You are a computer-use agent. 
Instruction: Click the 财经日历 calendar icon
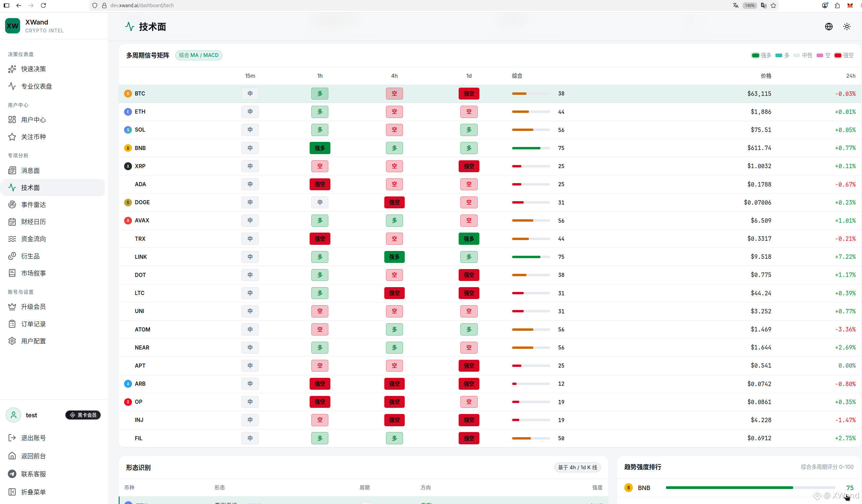[x=12, y=222]
